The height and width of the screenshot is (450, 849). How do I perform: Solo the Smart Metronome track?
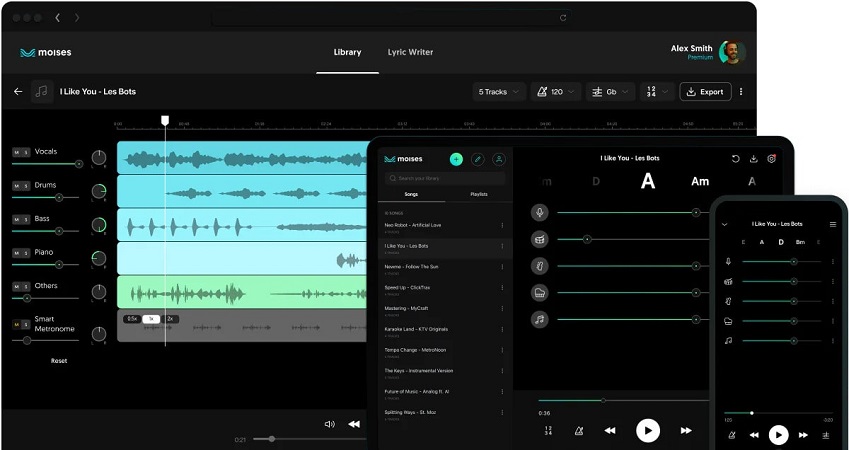click(x=25, y=324)
